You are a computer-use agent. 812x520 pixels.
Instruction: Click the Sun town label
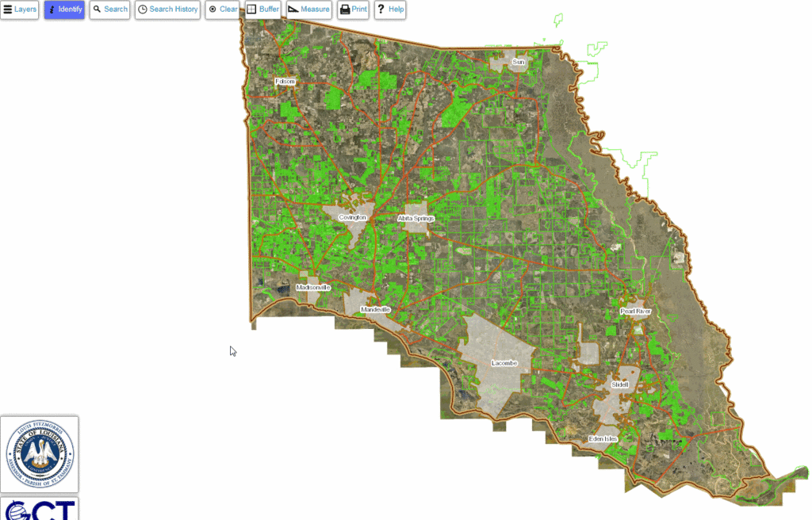coord(518,61)
